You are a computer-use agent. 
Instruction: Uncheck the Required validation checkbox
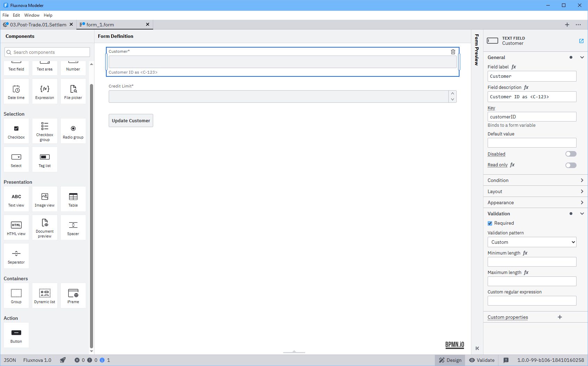[490, 223]
